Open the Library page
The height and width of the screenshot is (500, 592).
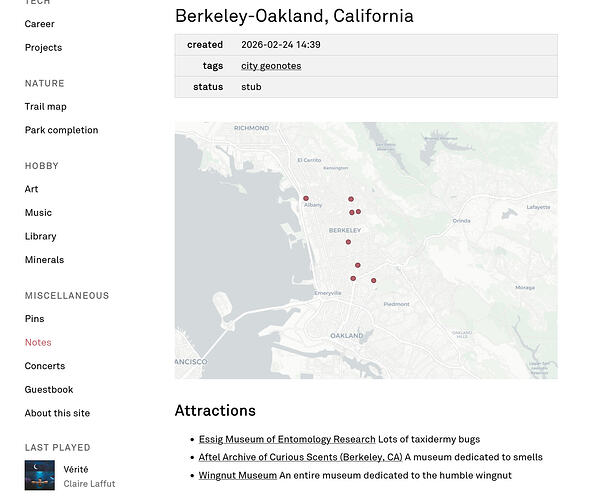coord(40,236)
